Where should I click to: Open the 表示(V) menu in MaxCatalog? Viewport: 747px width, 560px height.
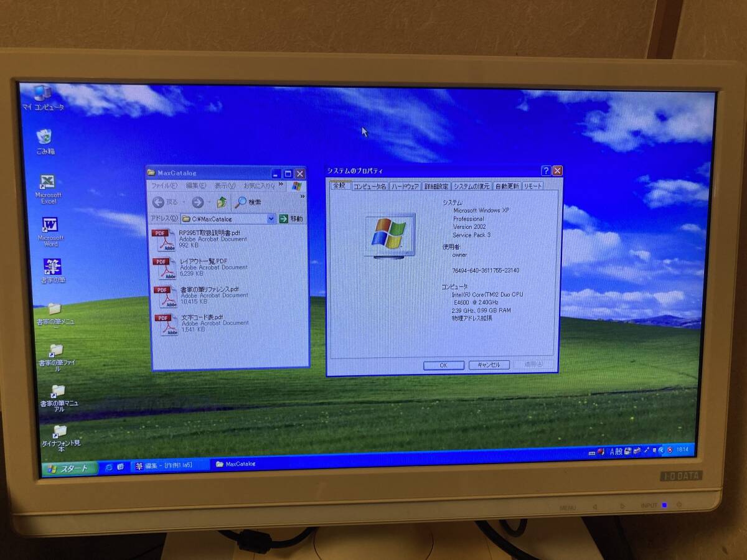coord(225,185)
